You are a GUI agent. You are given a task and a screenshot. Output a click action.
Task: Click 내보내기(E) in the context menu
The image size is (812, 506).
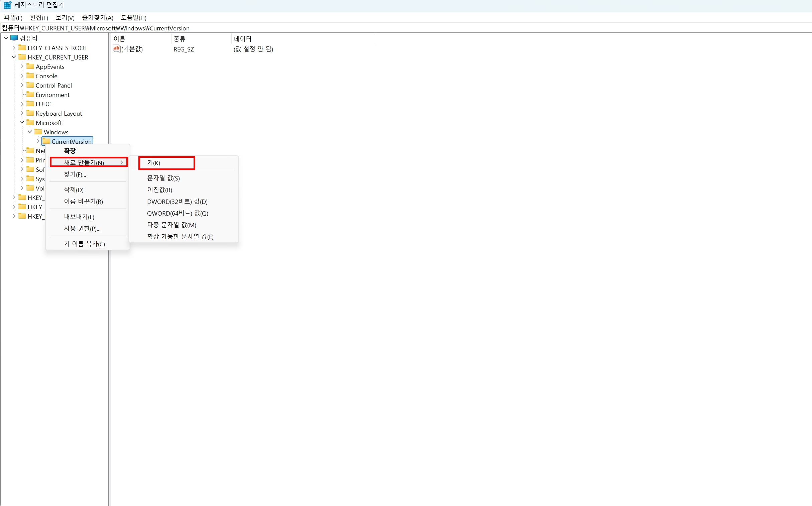(79, 217)
